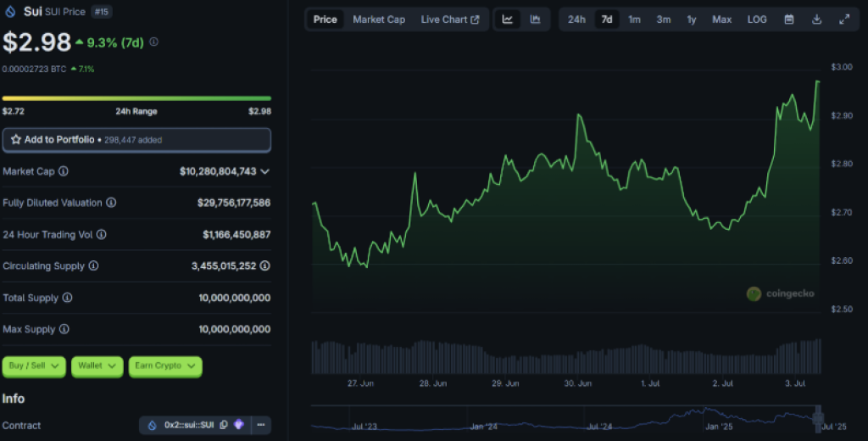The image size is (868, 441).
Task: Click the external link icon on Live Chart
Action: 475,20
